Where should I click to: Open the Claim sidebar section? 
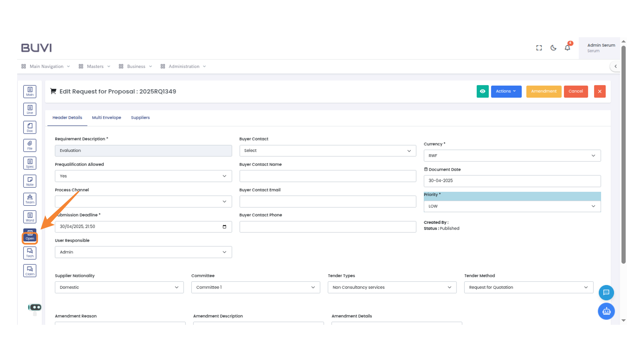[30, 271]
